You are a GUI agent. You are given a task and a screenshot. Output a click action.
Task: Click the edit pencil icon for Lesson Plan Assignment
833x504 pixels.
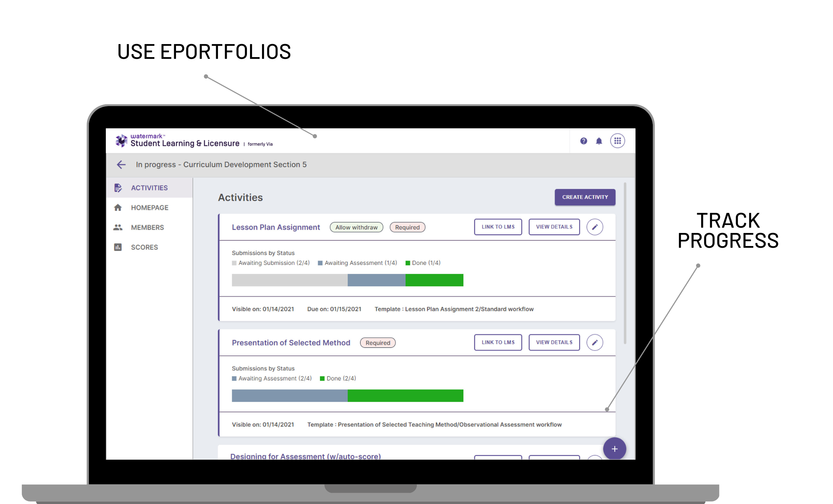(x=595, y=226)
